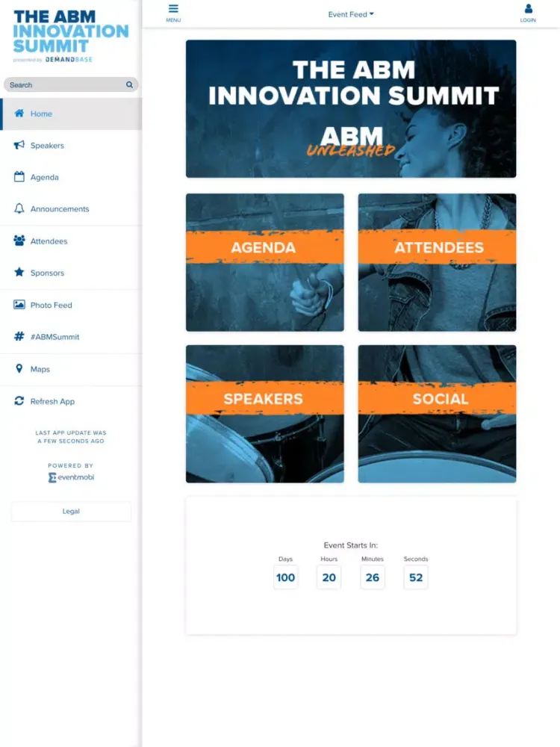Select Refresh App sidebar item
Viewport: 560px width, 747px height.
(71, 402)
